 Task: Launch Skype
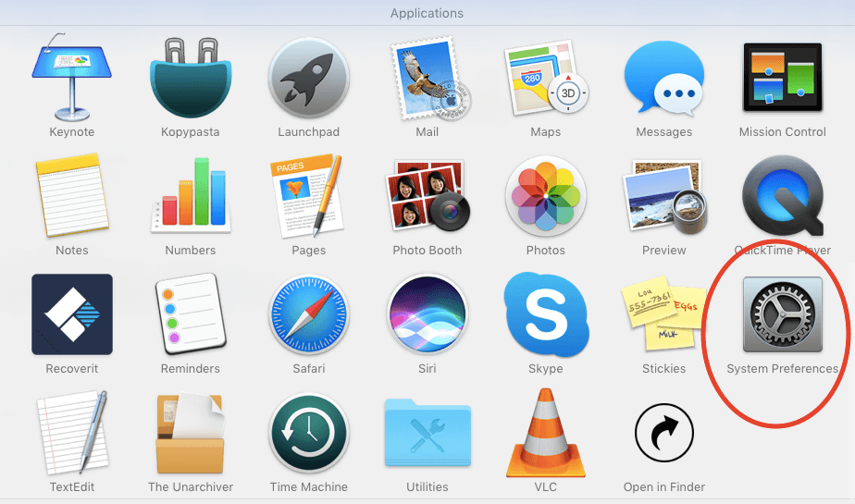[546, 314]
